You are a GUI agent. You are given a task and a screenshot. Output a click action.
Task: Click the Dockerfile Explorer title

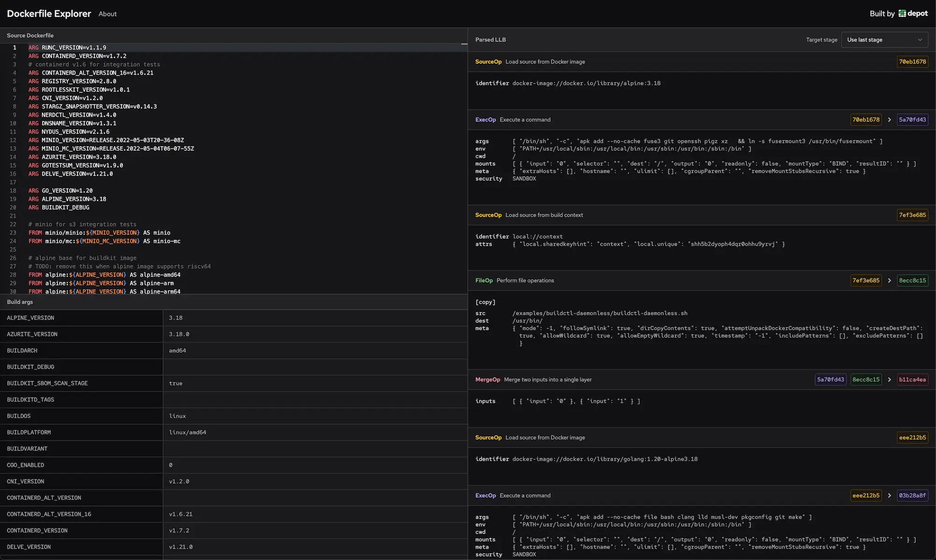click(x=49, y=14)
